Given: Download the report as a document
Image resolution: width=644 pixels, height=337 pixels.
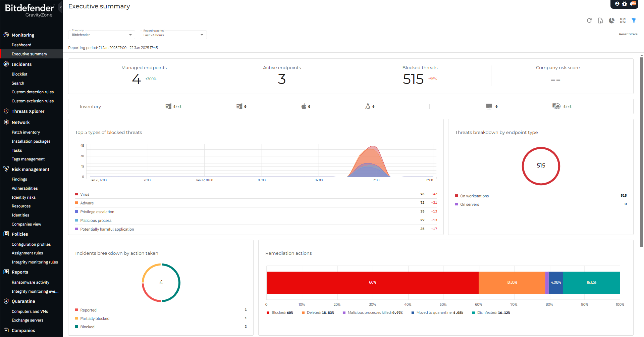Looking at the screenshot, I should [x=600, y=20].
